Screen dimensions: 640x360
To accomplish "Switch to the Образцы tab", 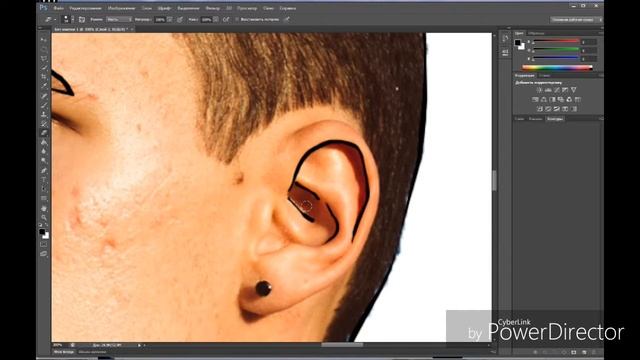I will pyautogui.click(x=536, y=33).
